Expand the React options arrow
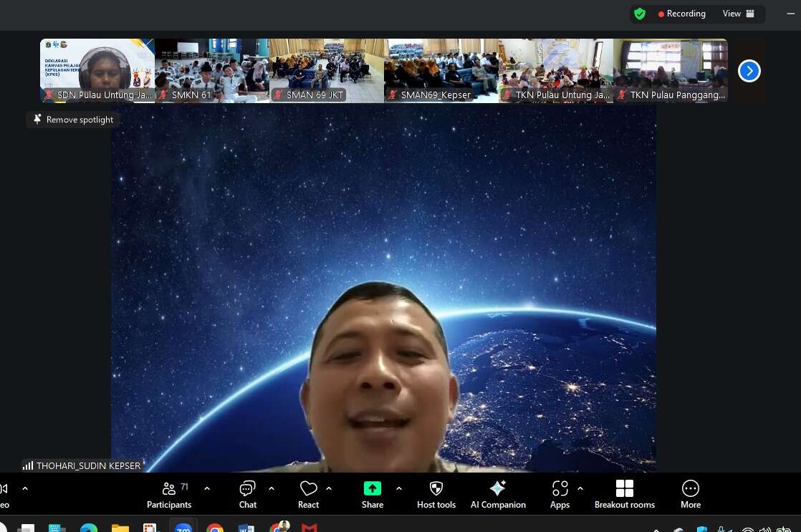 point(329,488)
